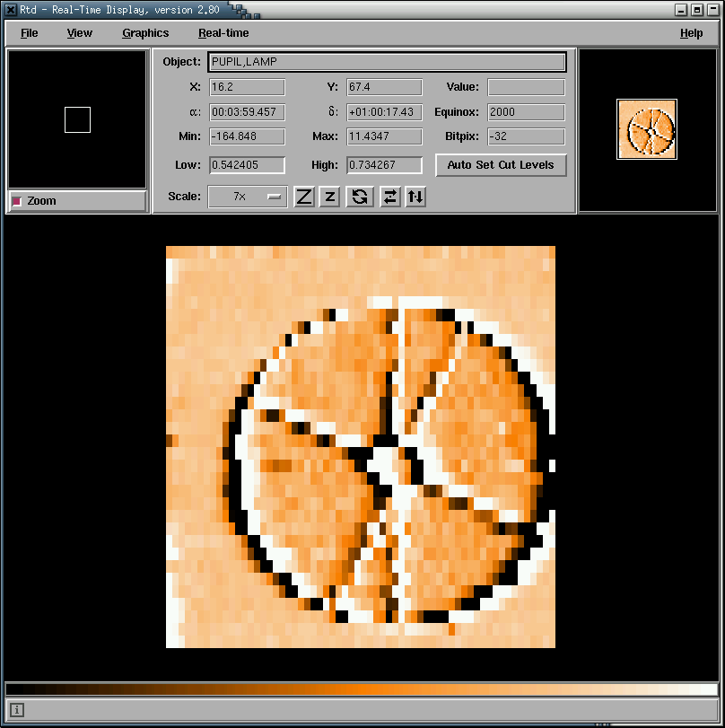Viewport: 725px width, 728px height.
Task: Open the Scale 7x dropdown
Action: 248,197
